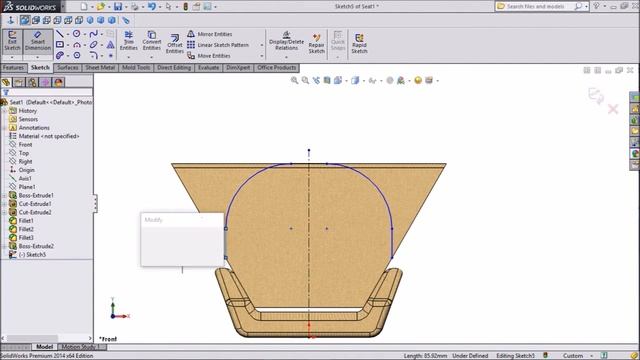Click the Save icon in title bar
Image resolution: width=640 pixels, height=360 pixels.
(x=118, y=7)
